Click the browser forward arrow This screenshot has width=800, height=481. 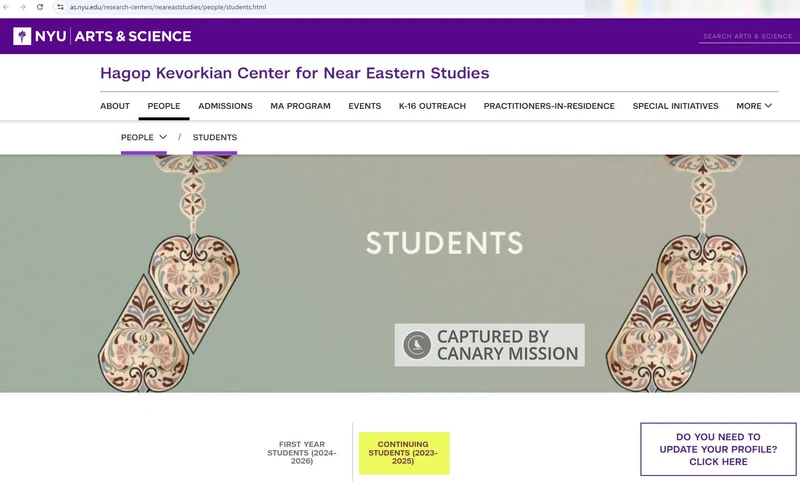click(x=22, y=7)
